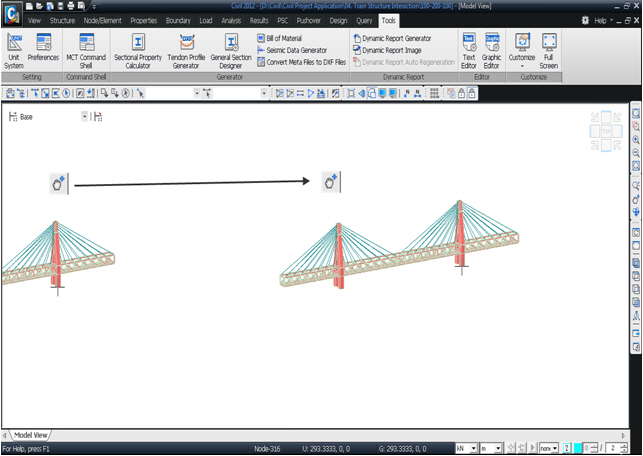
Task: Launch the MCT Command Shell
Action: [86, 47]
